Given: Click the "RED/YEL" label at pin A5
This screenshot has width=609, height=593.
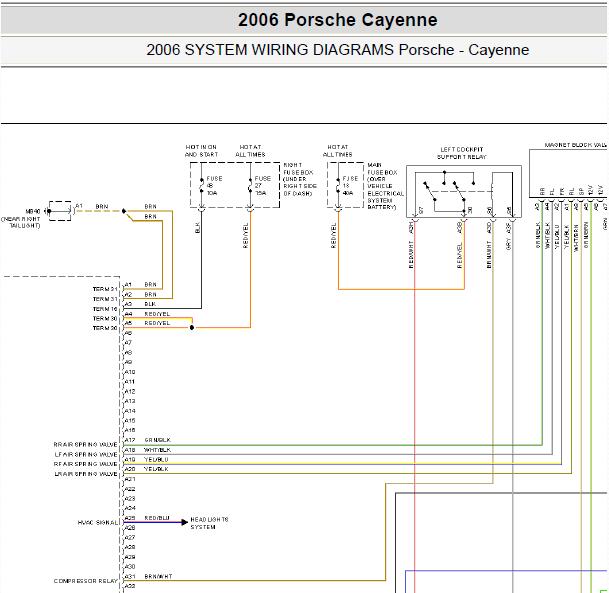Looking at the screenshot, I should coord(157,323).
